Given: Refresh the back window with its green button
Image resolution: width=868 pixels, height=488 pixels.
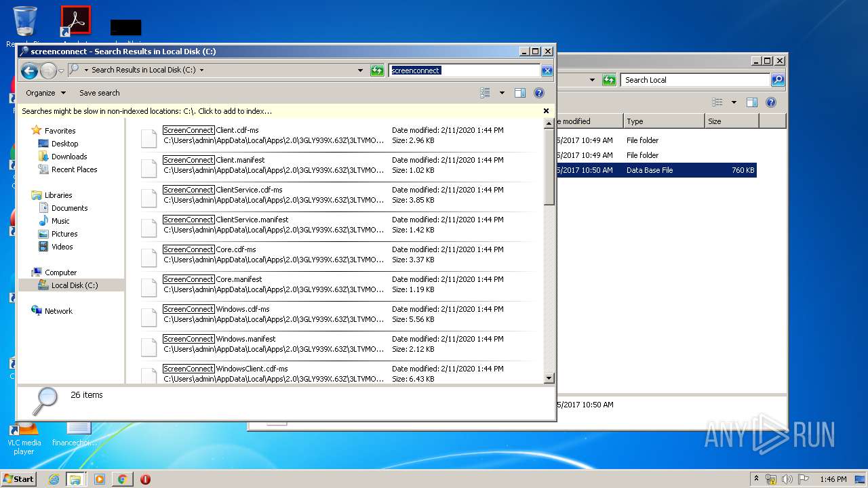Looking at the screenshot, I should click(x=609, y=80).
